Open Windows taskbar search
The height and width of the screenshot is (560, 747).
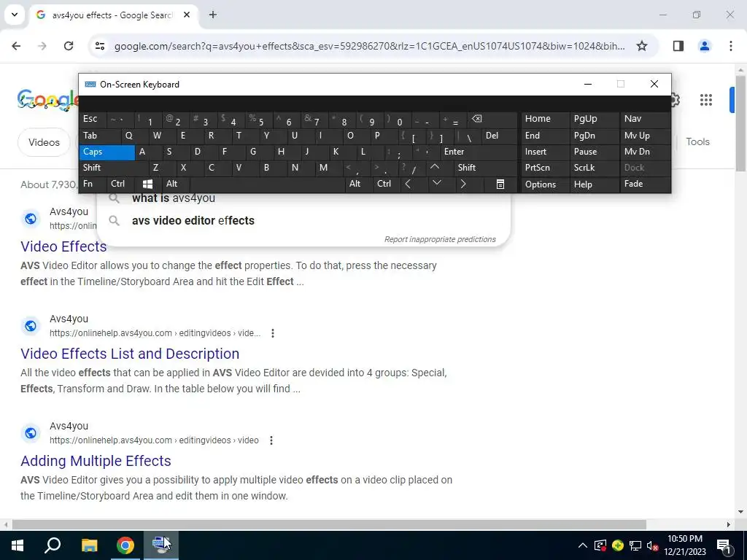click(x=53, y=545)
